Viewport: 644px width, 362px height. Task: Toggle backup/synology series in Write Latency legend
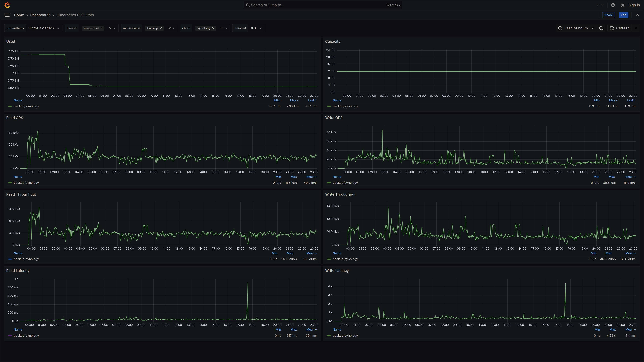[345, 336]
